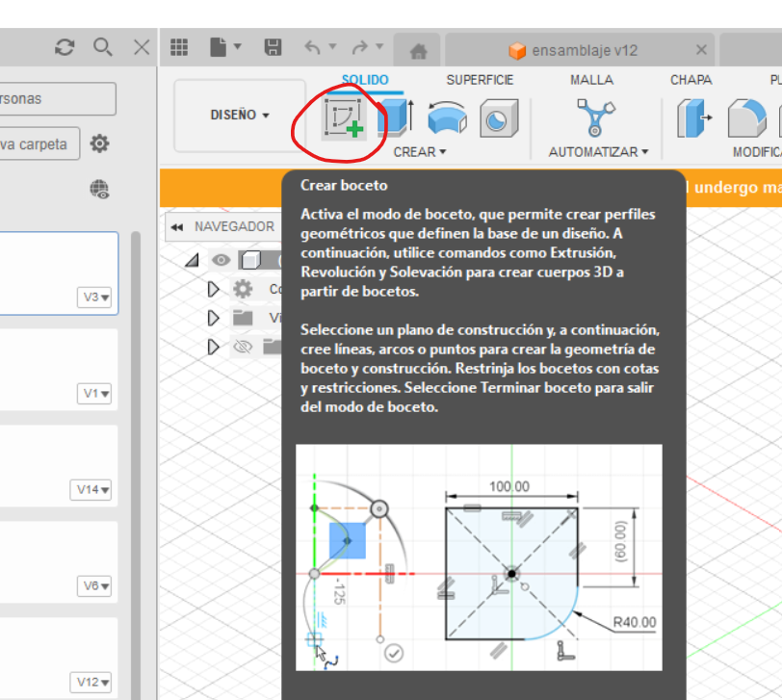Click the document settings gear in browser
The image size is (782, 700).
tap(243, 289)
